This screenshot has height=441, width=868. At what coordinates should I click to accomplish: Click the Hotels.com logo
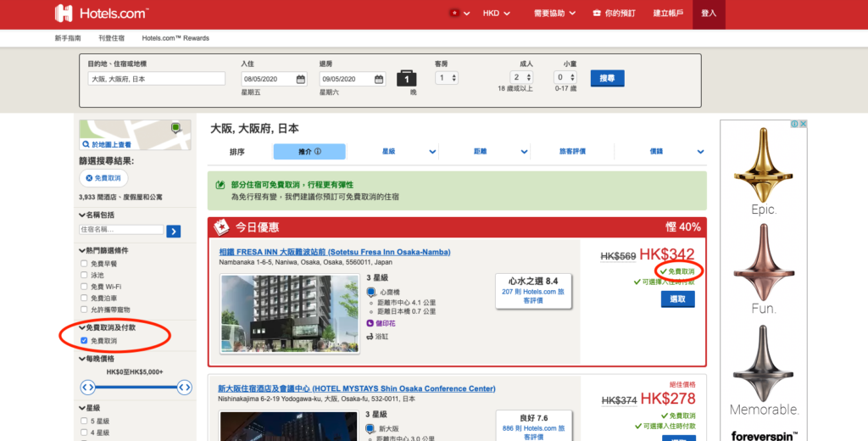102,14
